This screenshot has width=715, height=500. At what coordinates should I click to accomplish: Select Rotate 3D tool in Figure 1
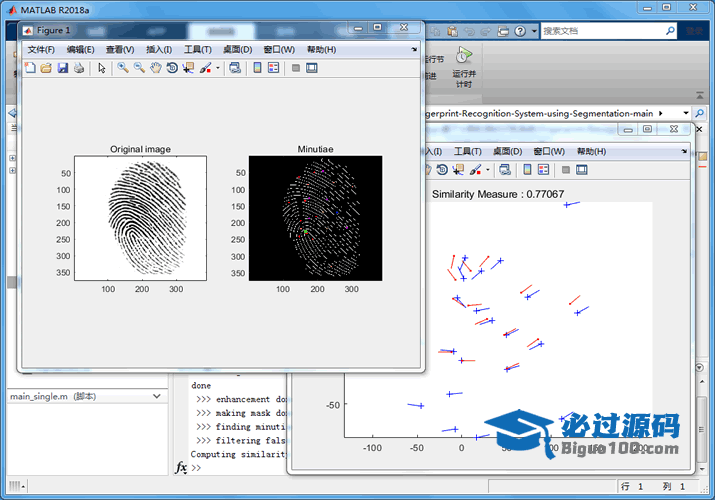pos(171,68)
